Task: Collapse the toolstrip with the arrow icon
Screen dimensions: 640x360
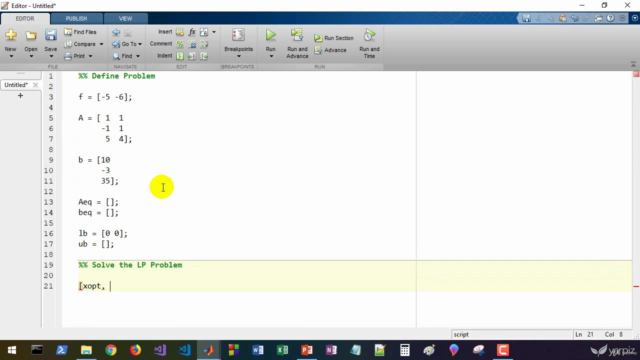Action: click(x=633, y=64)
